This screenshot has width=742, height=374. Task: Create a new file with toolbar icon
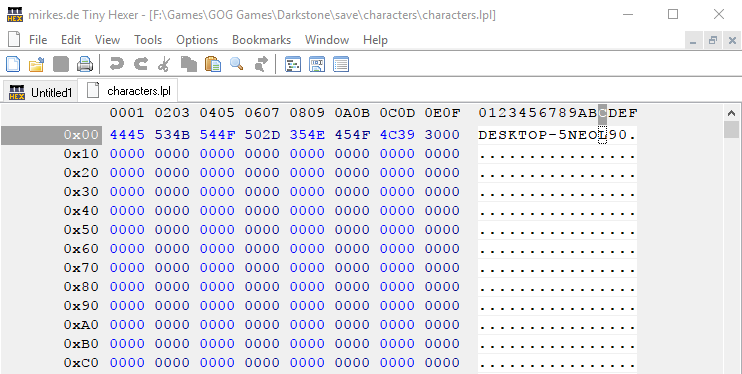click(13, 64)
